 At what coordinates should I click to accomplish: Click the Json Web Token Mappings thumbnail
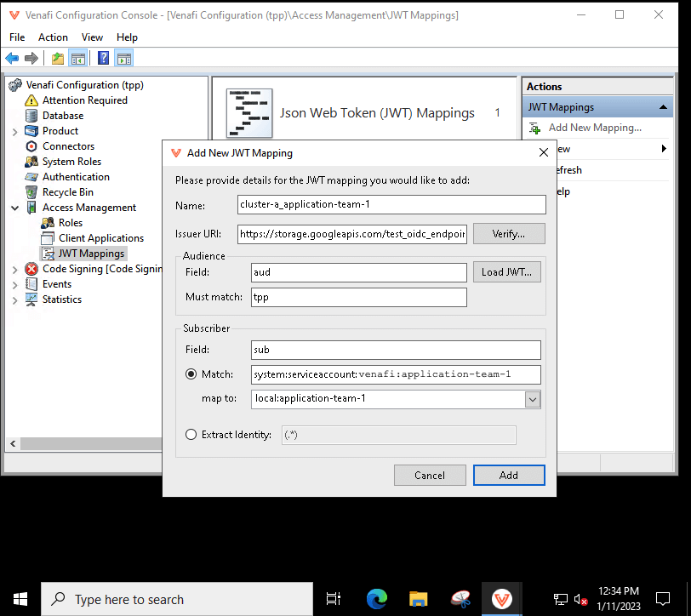tap(249, 113)
